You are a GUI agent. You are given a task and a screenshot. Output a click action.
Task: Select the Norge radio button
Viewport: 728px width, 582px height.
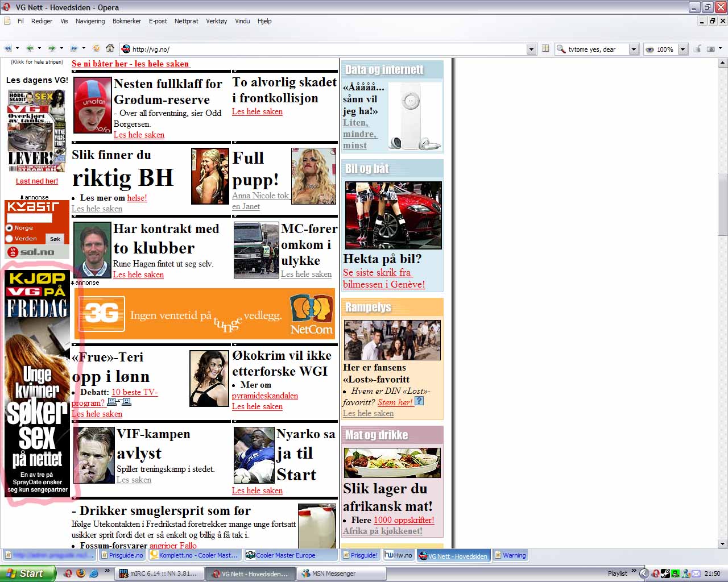click(x=9, y=228)
